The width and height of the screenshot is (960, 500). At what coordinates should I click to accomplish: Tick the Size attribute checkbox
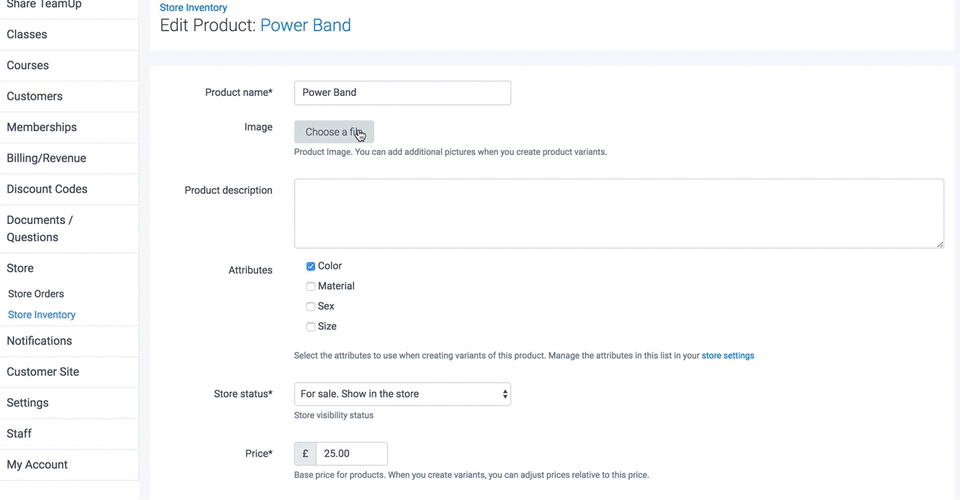[x=311, y=327]
